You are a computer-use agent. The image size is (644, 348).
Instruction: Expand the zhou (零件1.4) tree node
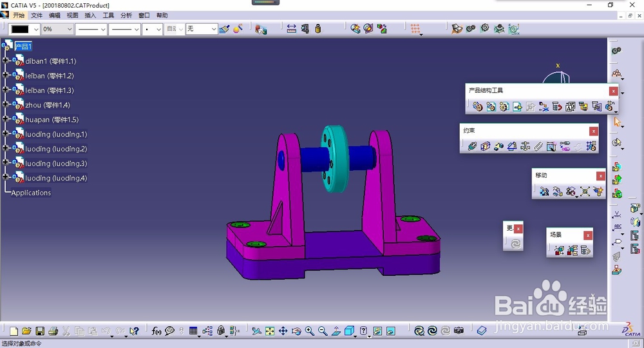pyautogui.click(x=5, y=104)
